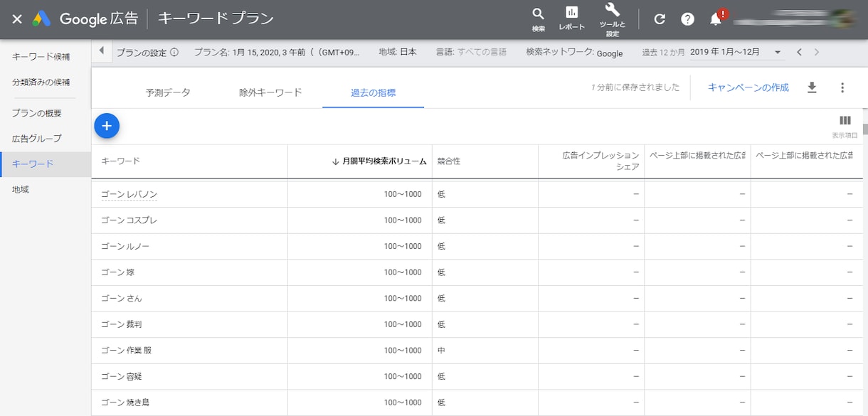868x416 pixels.
Task: Click keyword ゴーン さん
Action: click(122, 299)
